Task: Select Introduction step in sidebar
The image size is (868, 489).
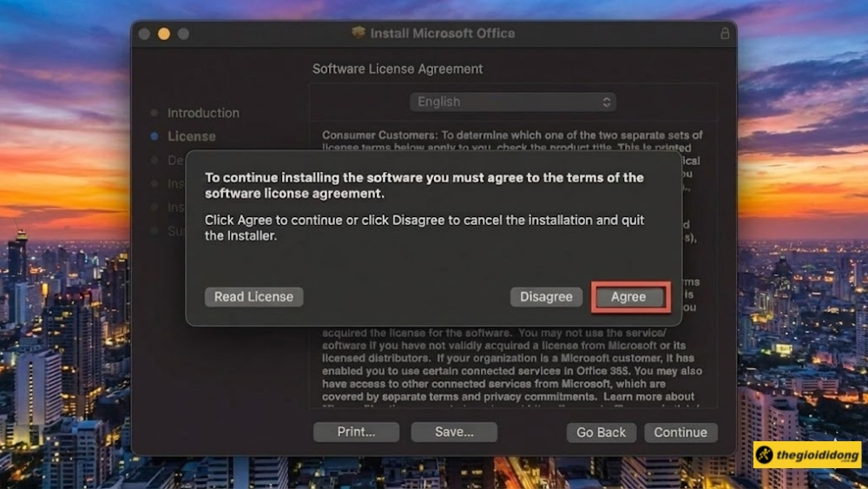Action: click(x=203, y=113)
